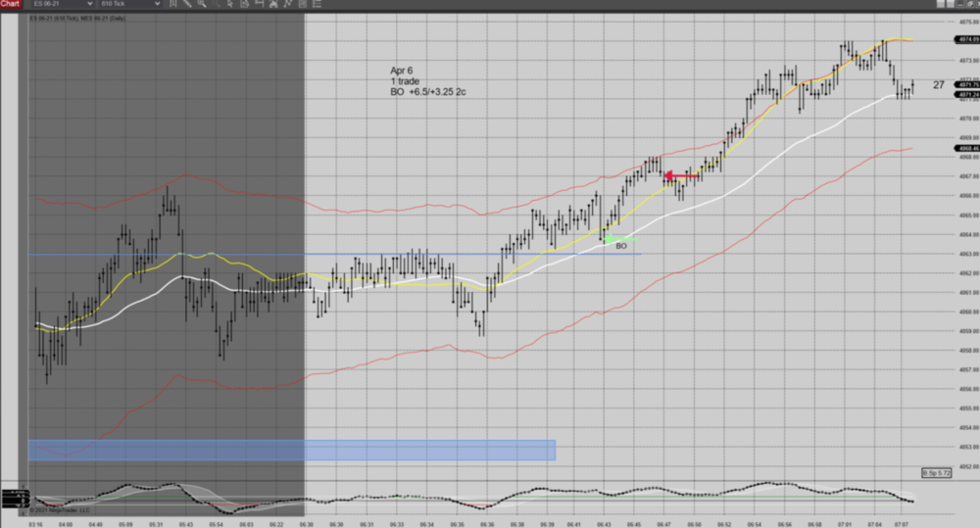The height and width of the screenshot is (528, 980).
Task: Select the red Chart tab
Action: [10, 4]
